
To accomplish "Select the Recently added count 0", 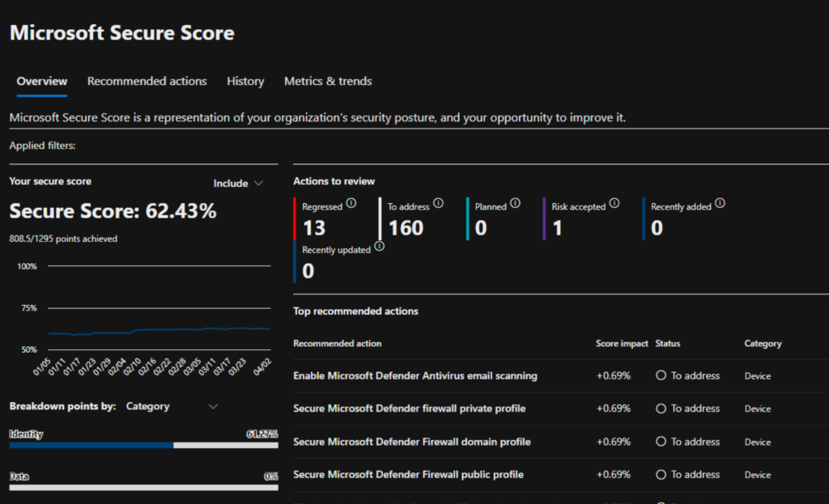I will (x=657, y=228).
